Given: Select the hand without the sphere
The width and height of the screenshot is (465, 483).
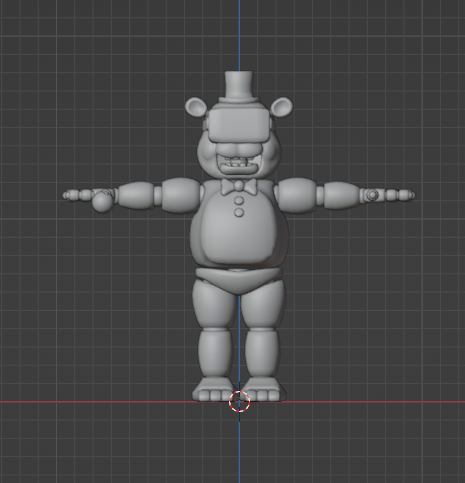Looking at the screenshot, I should (389, 195).
